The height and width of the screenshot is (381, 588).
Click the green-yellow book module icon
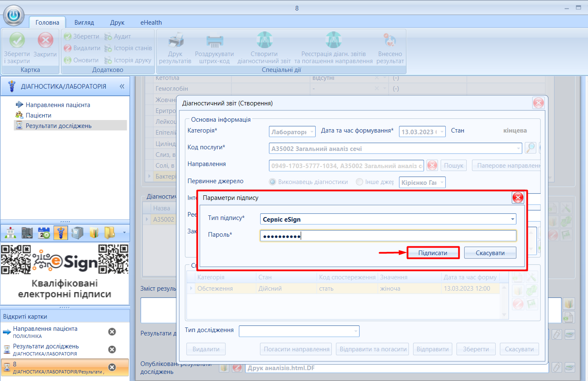pos(94,233)
